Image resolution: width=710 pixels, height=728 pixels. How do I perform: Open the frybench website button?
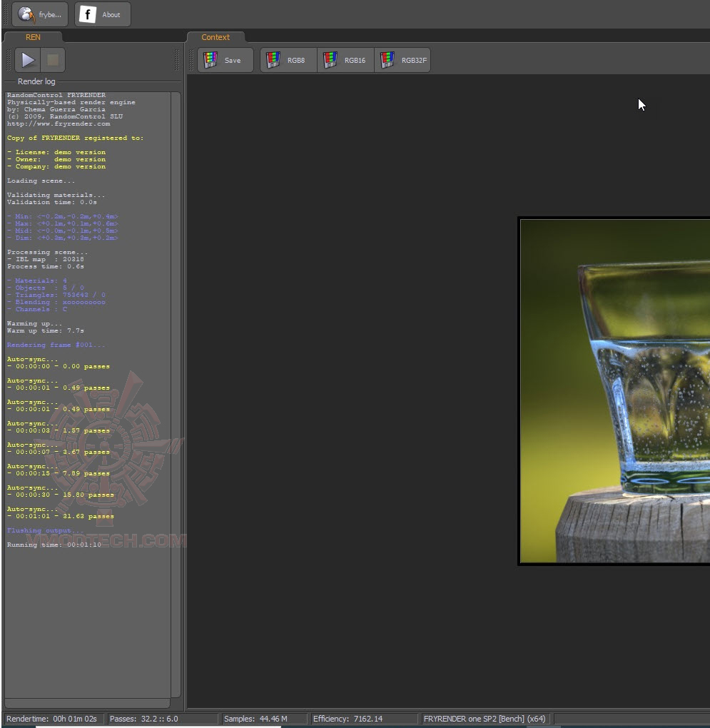40,14
